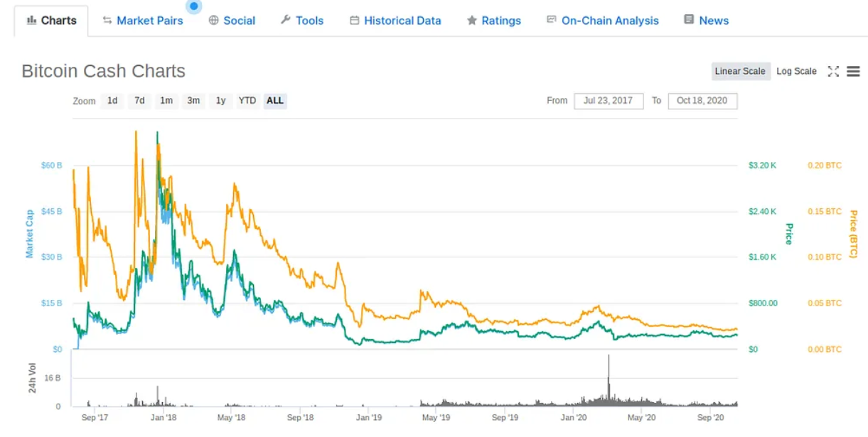This screenshot has width=868, height=437.
Task: Set zoom range to 7d
Action: [139, 101]
